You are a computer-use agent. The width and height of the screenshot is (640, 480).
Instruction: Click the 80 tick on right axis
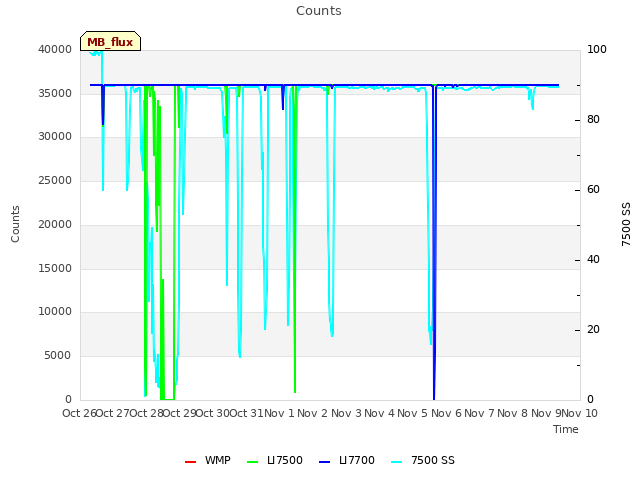pos(593,120)
